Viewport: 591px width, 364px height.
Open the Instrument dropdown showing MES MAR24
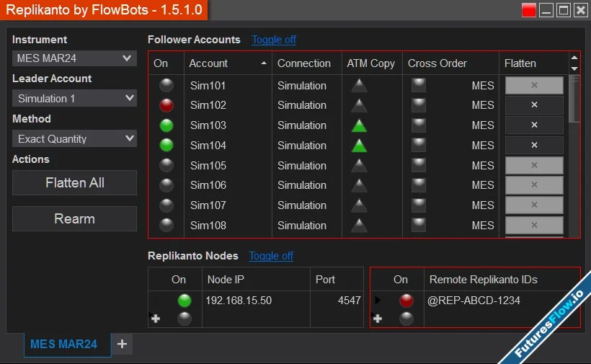74,58
